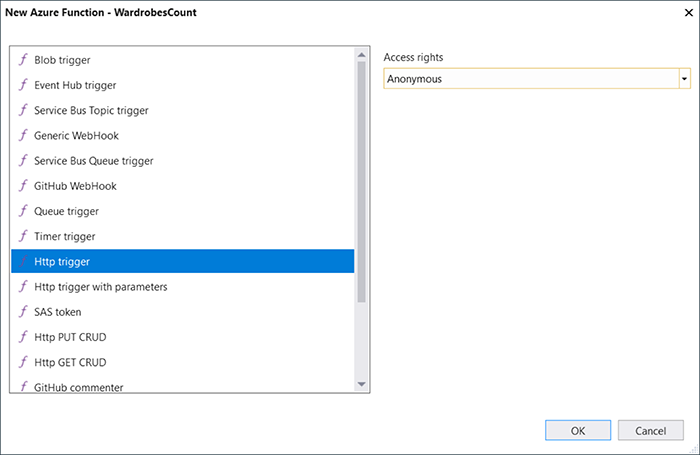
Task: Click the function icon next to Timer trigger
Action: tap(23, 236)
